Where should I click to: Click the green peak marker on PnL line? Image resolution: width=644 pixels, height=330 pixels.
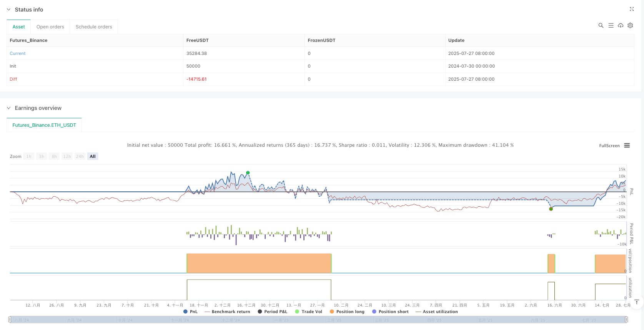248,173
